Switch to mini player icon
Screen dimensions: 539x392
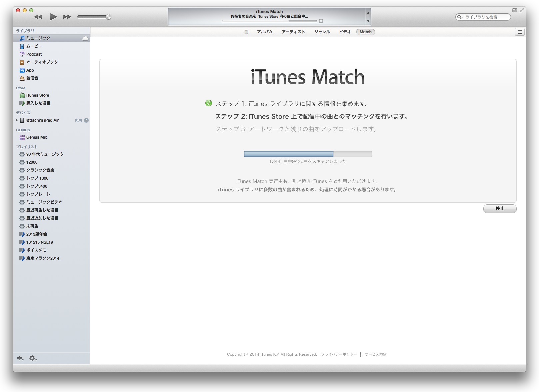[x=514, y=10]
